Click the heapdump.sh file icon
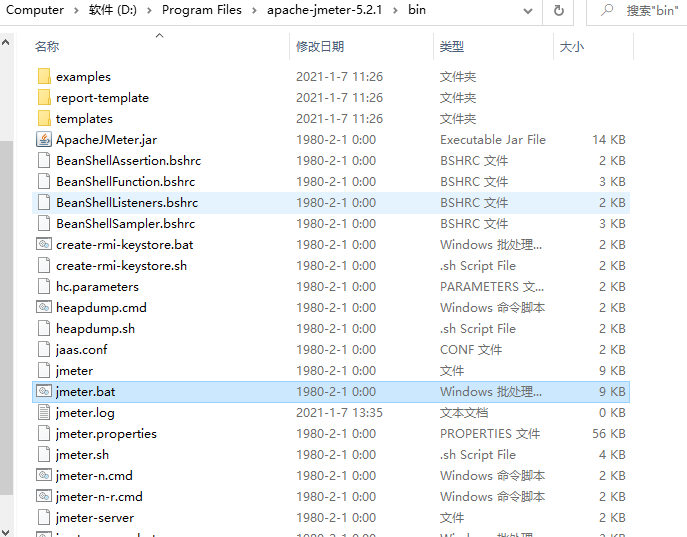 44,329
